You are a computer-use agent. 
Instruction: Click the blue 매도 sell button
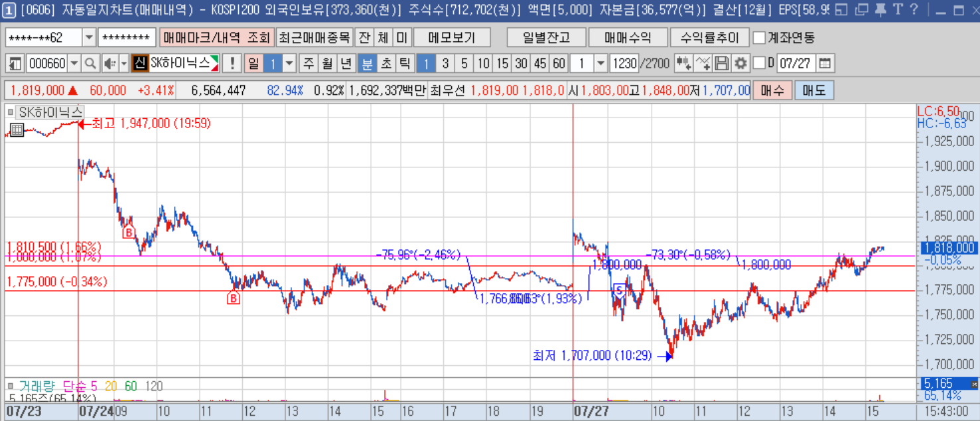coord(813,90)
